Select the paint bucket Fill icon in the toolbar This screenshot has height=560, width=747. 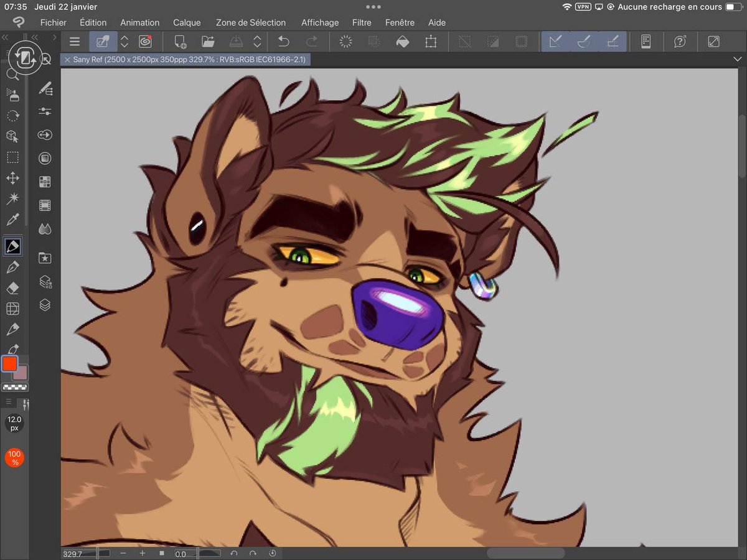click(x=402, y=41)
